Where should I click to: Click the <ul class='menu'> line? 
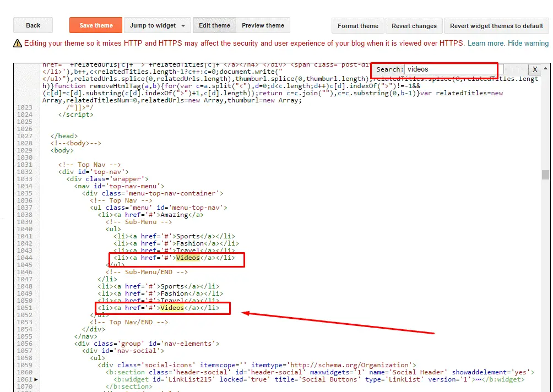tap(159, 208)
